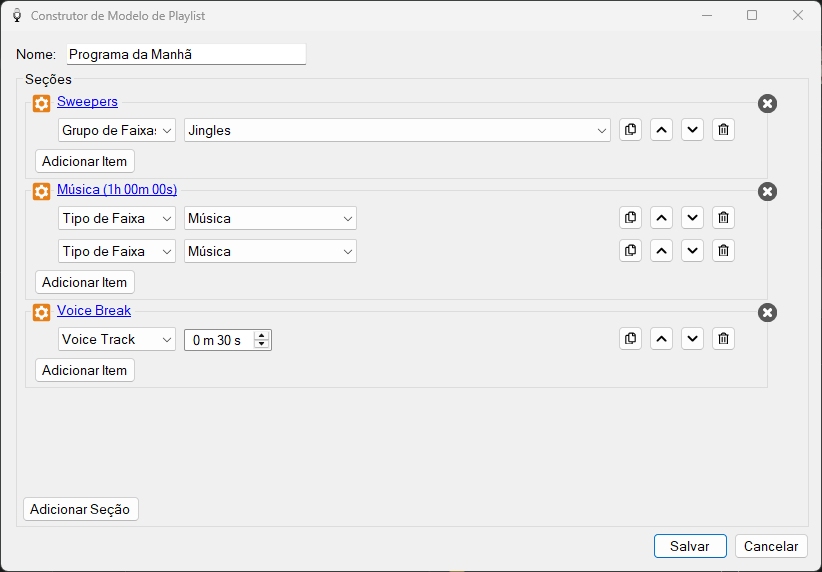
Task: Remove the Voice Break section with its X icon
Action: tap(767, 312)
